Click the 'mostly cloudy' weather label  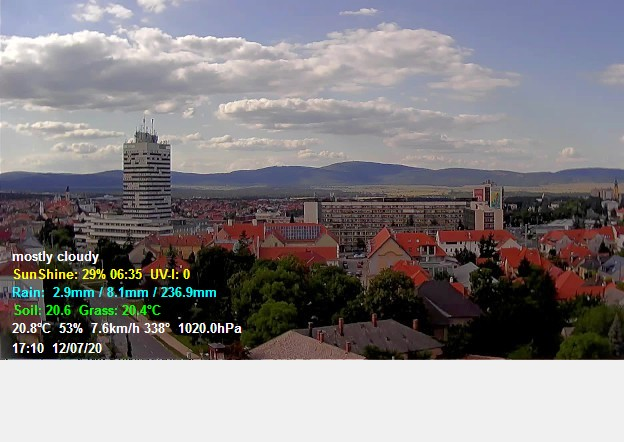coord(55,257)
